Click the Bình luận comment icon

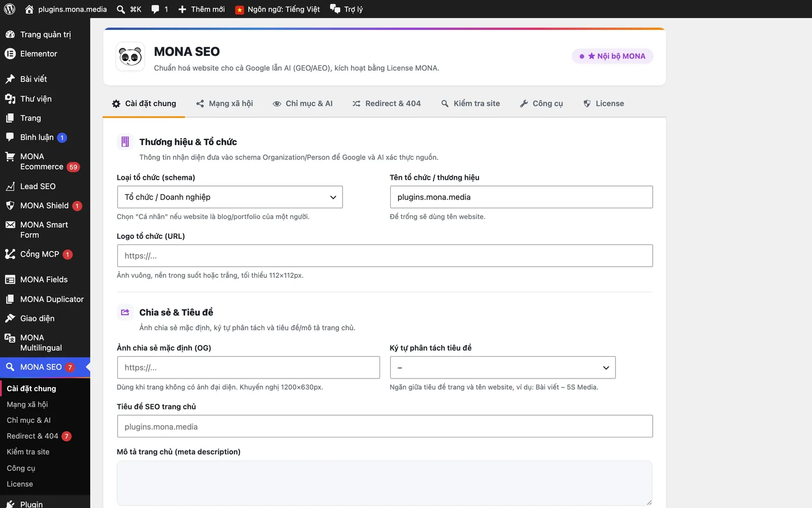click(x=10, y=137)
